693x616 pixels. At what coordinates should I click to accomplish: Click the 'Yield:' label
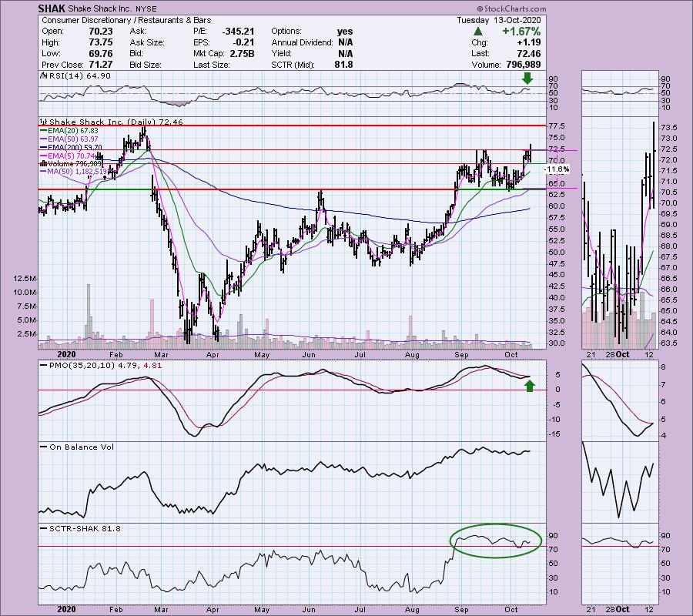(x=282, y=53)
